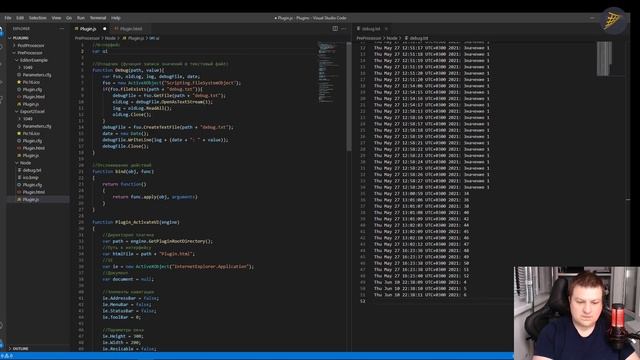Open Explorer panel's Views and More Actions ellipsis
This screenshot has width=640, height=360.
[x=62, y=29]
